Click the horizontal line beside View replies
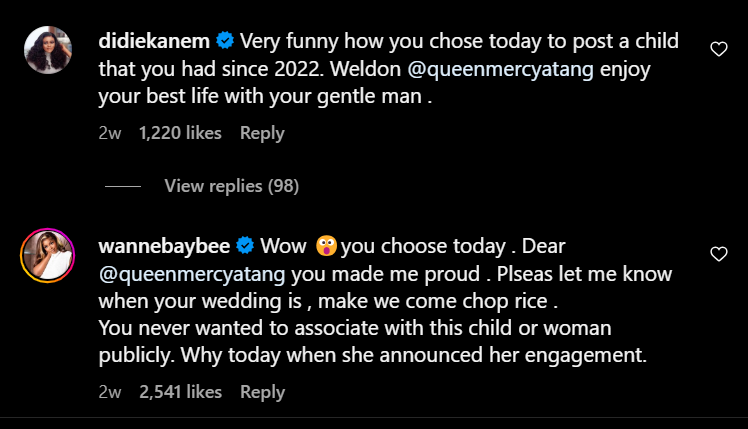The height and width of the screenshot is (429, 748). point(123,186)
